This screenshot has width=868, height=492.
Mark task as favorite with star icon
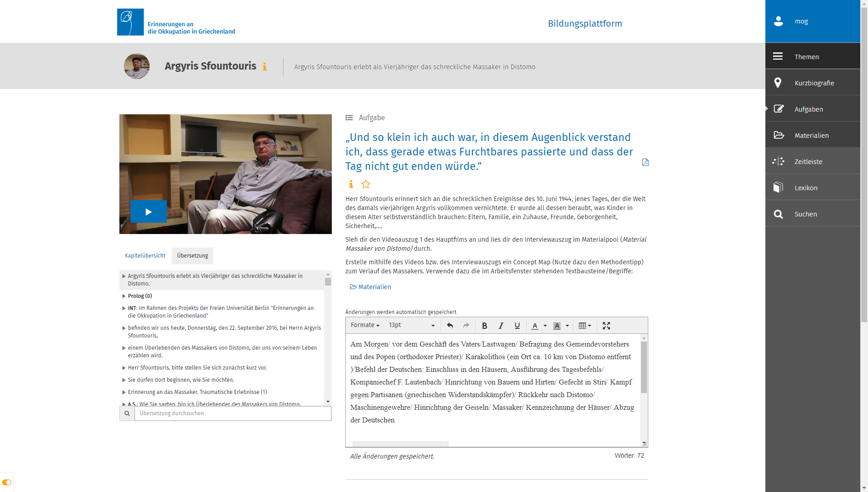pyautogui.click(x=366, y=184)
